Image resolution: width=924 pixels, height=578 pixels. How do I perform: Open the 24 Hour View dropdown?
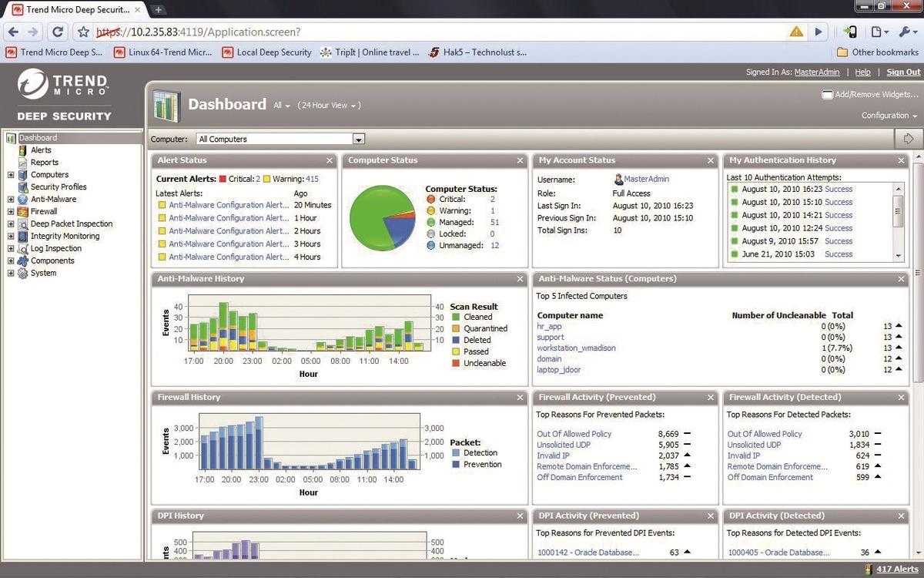pos(330,106)
